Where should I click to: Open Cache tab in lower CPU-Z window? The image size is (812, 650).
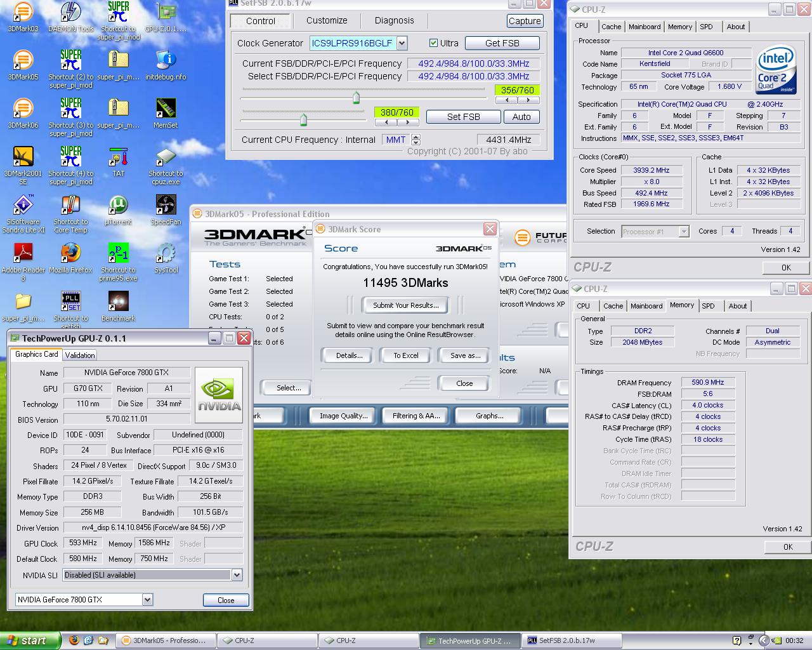click(613, 306)
